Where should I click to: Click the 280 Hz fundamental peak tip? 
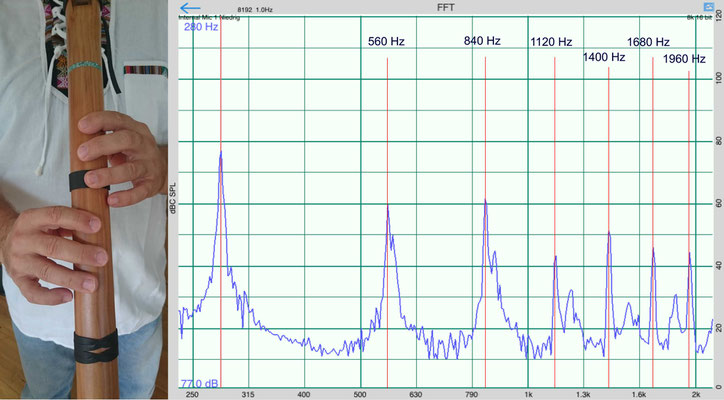[x=221, y=152]
